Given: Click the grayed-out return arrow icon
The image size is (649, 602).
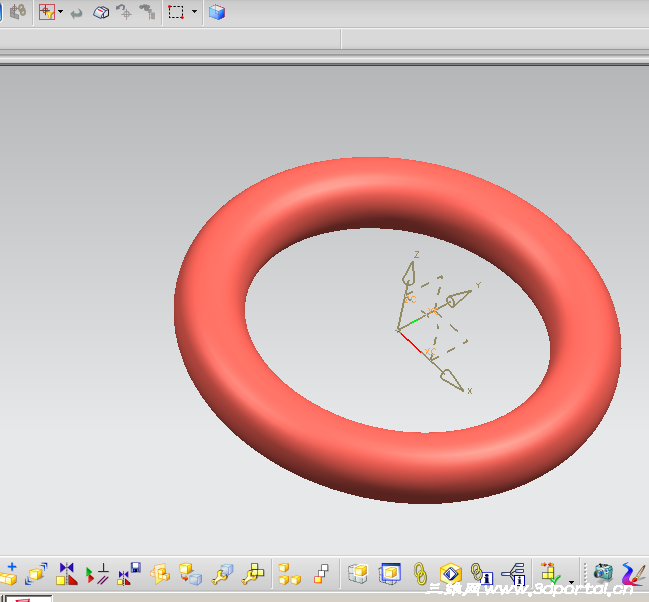Looking at the screenshot, I should tap(77, 14).
